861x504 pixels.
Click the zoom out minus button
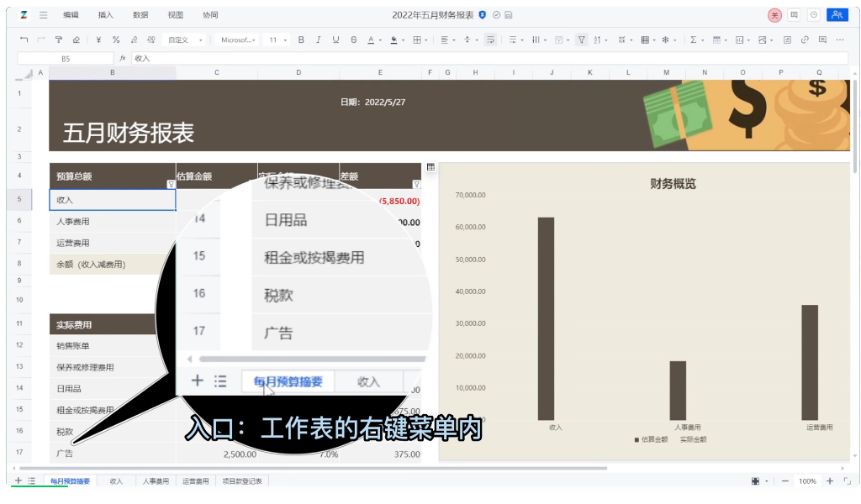[785, 481]
